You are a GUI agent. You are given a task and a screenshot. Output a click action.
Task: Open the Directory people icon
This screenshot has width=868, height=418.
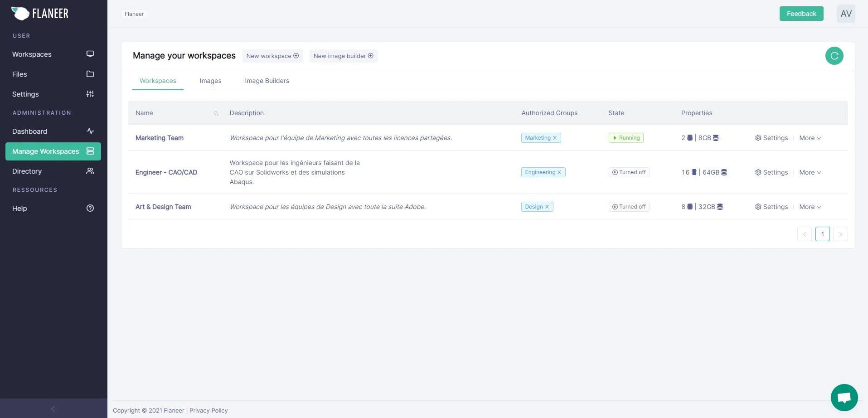click(x=90, y=171)
